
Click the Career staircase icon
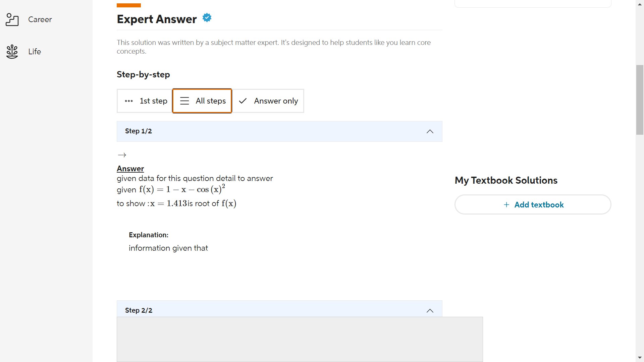(12, 19)
